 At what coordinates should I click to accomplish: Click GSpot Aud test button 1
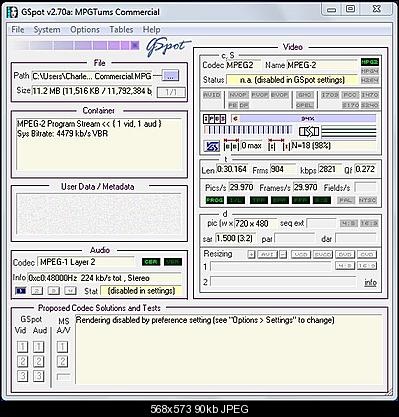(x=38, y=347)
